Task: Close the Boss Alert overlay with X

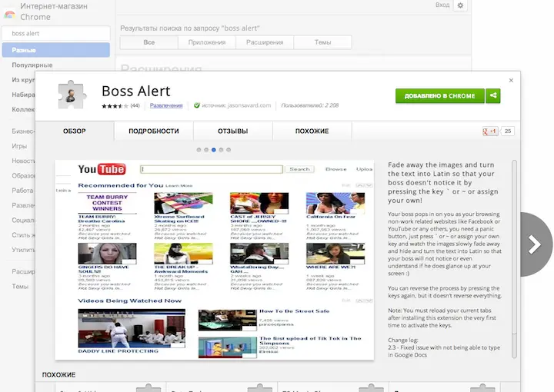Action: click(x=511, y=81)
